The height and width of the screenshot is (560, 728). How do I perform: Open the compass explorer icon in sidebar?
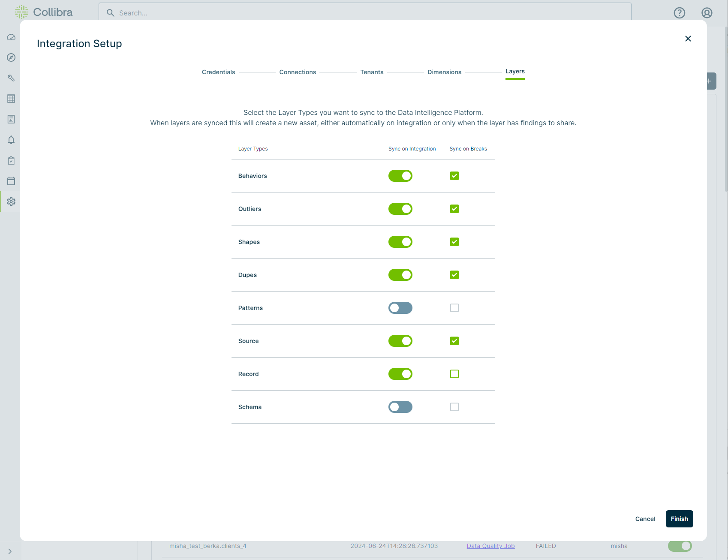point(11,57)
